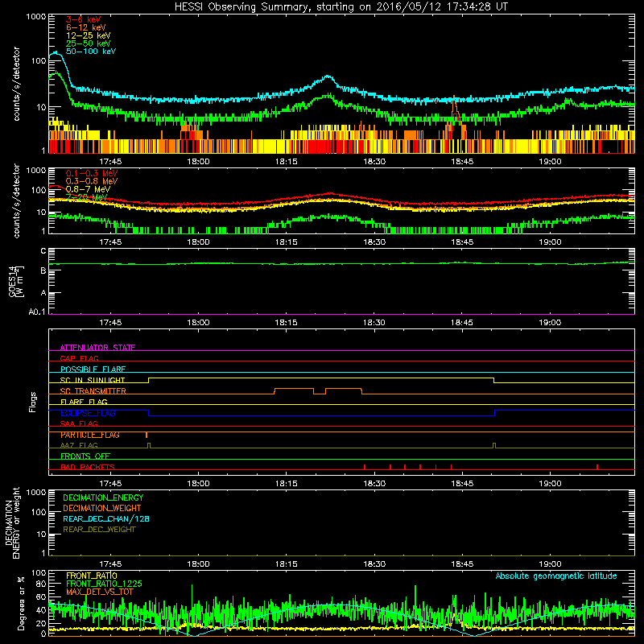The width and height of the screenshot is (644, 644).
Task: Click the DECIMATION_WEIGHT legend label
Action: pos(102,508)
